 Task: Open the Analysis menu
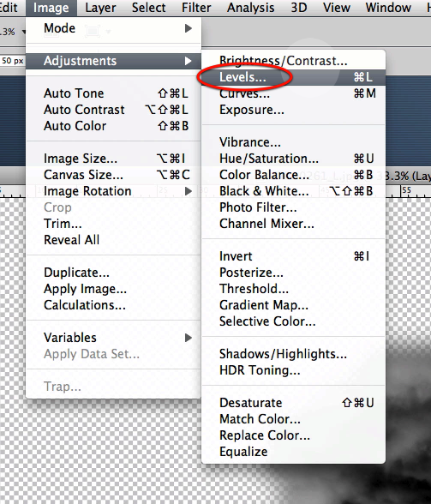tap(251, 8)
